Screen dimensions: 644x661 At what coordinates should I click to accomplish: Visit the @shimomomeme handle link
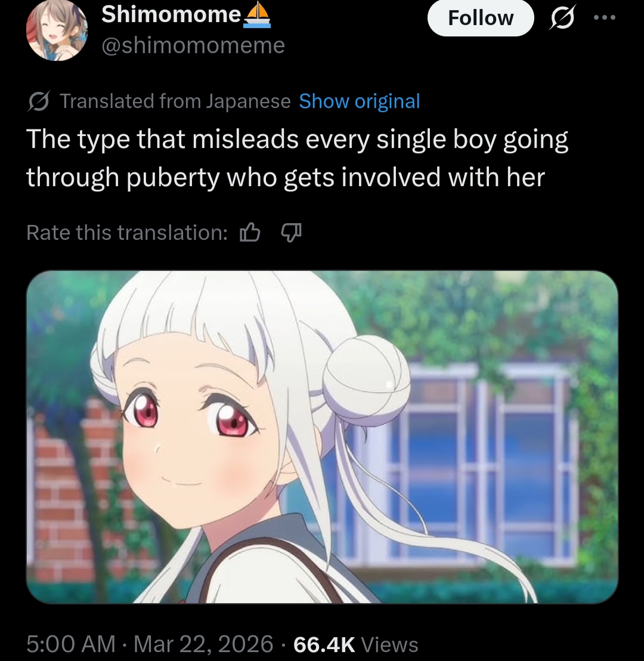point(193,45)
